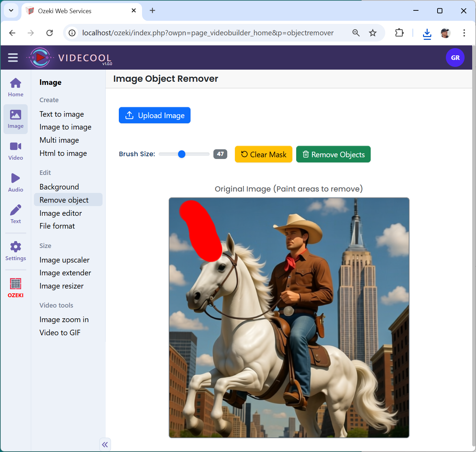Clear the painted mask

coord(263,154)
